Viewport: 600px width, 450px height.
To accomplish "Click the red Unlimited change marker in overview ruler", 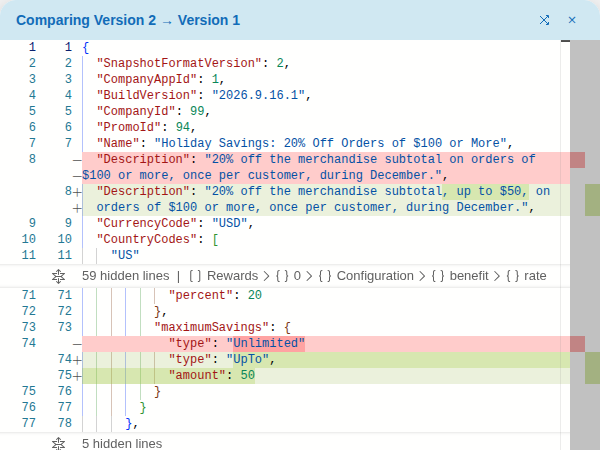I will click(x=577, y=344).
